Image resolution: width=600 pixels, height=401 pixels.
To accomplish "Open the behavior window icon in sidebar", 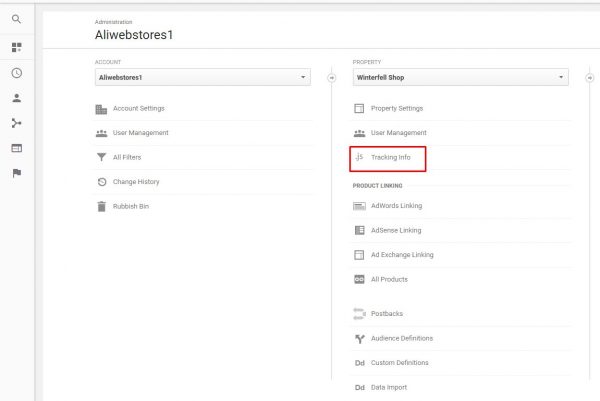I will pos(16,148).
